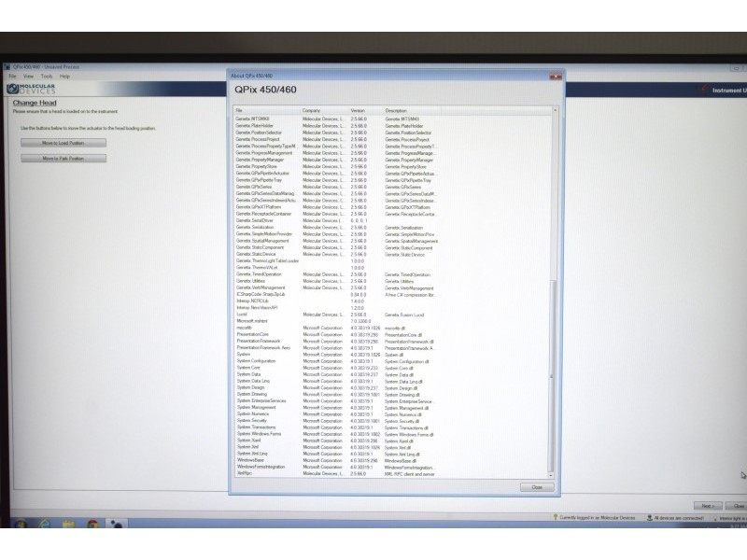Viewport: 747px width, 560px height.
Task: Select the XmlRpc row
Action: click(336, 474)
